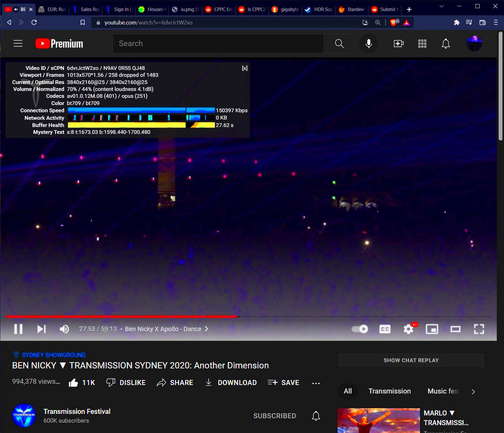Bookmark this page
Screen dimensions: 504x433
[82, 22]
